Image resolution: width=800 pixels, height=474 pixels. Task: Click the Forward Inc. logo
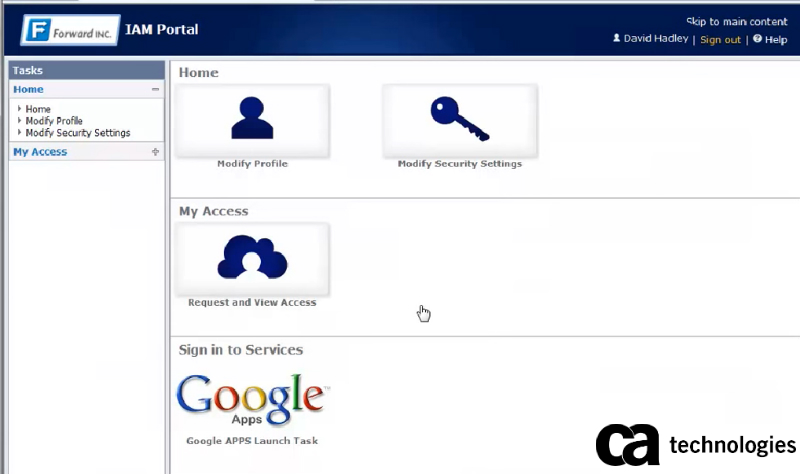(x=68, y=29)
